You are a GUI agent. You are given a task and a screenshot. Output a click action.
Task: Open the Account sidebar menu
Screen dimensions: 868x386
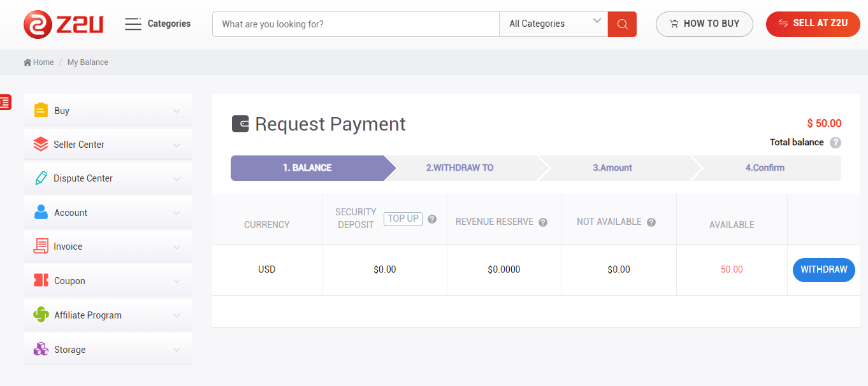[x=108, y=213]
